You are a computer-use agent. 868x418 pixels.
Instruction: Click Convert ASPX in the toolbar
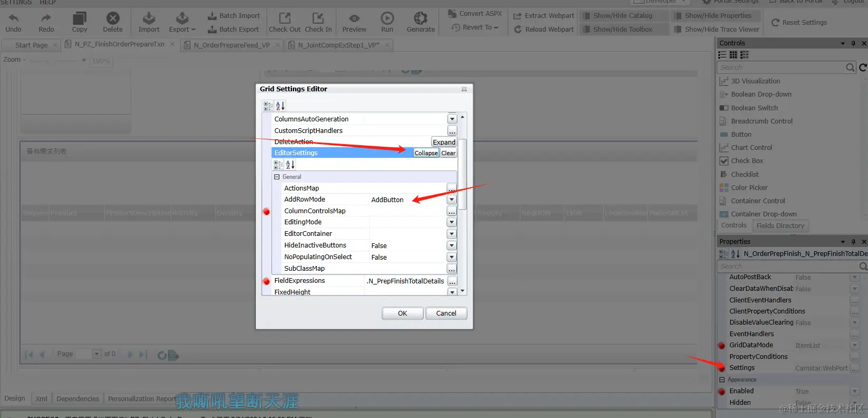pos(475,14)
